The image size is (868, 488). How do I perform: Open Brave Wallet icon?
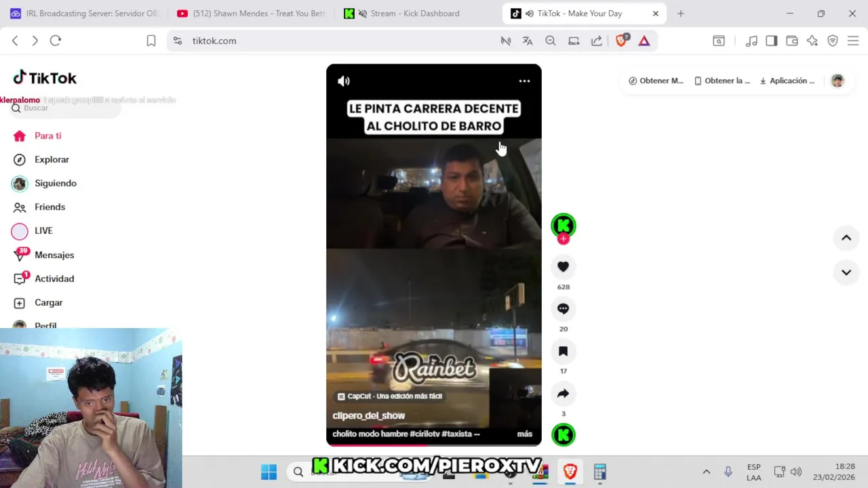[x=792, y=41]
